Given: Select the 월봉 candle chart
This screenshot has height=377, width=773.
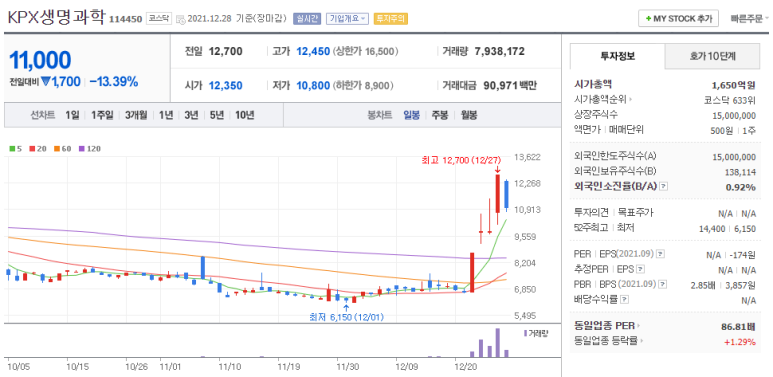Looking at the screenshot, I should [x=469, y=115].
